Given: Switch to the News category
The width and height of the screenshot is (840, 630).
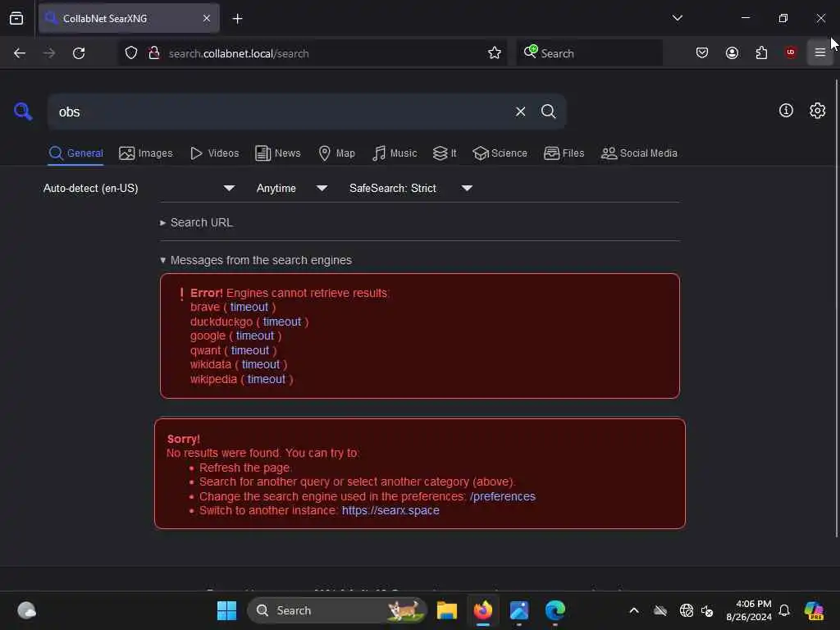Looking at the screenshot, I should point(277,153).
